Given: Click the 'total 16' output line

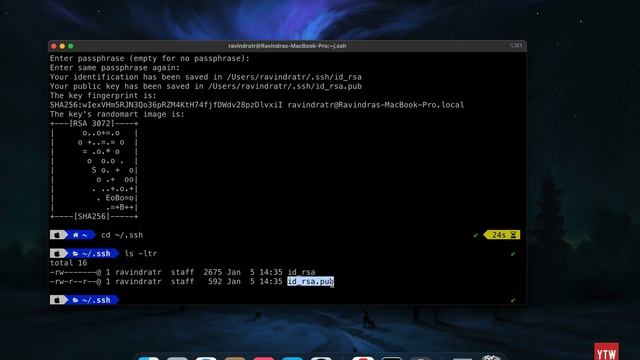Looking at the screenshot, I should click(68, 263).
